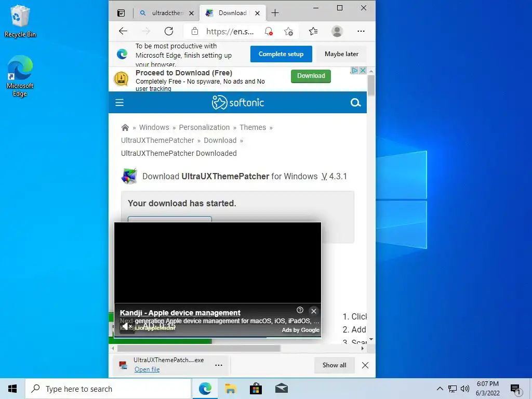This screenshot has height=399, width=532.
Task: Switch to the ultradcthen search tab
Action: 167,13
